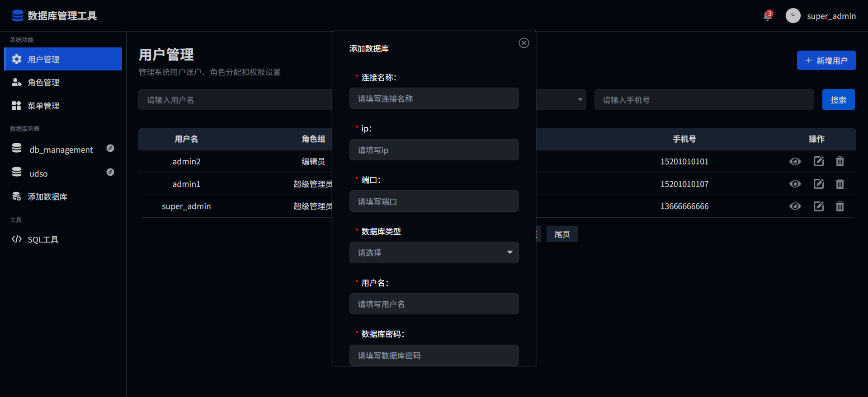Click the blue search button
The width and height of the screenshot is (868, 397).
(x=838, y=100)
